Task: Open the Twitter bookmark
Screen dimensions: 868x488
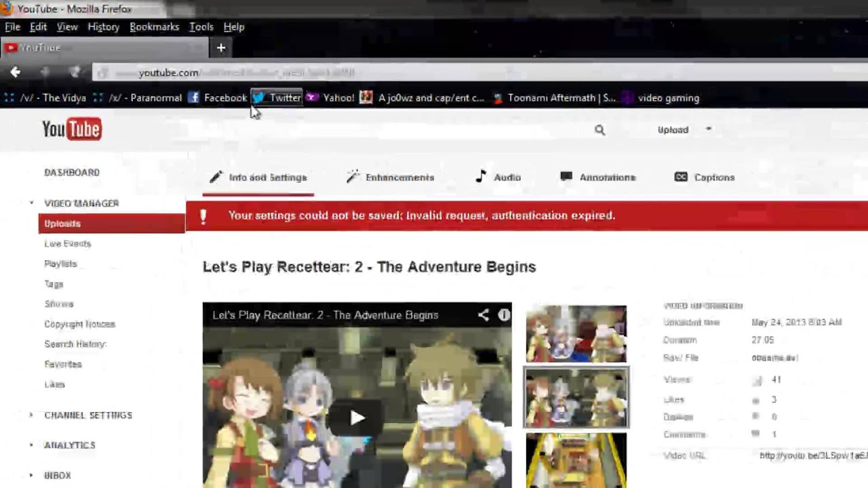Action: pos(277,98)
